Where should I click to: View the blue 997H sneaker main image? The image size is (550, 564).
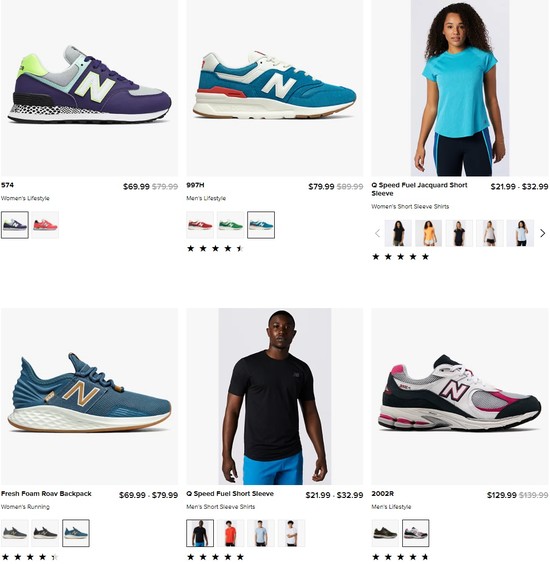[275, 88]
